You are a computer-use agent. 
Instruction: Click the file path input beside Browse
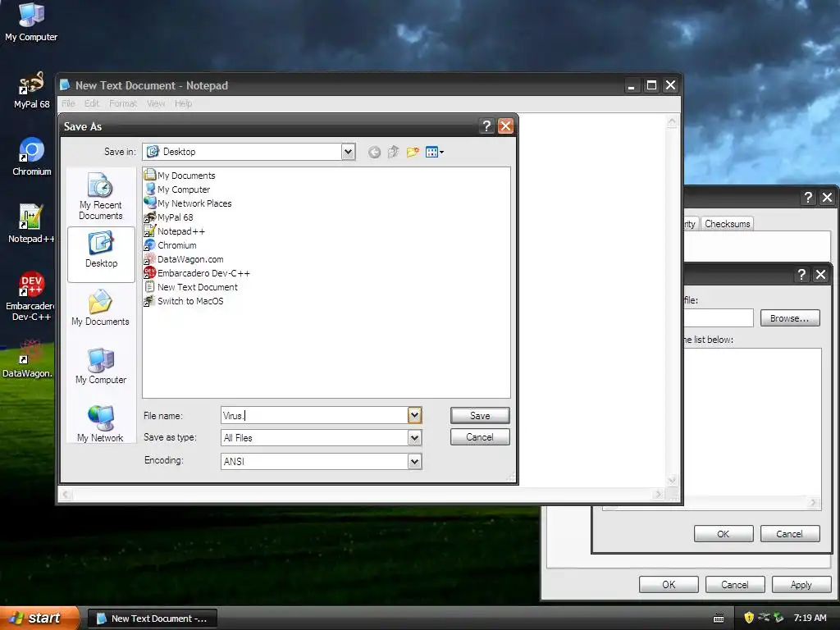pyautogui.click(x=719, y=317)
